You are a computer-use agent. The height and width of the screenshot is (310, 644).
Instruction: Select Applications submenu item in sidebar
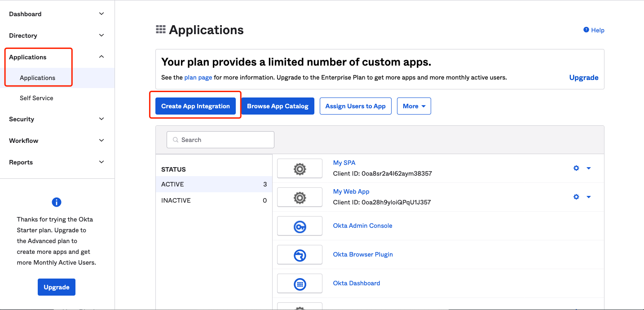(57, 78)
